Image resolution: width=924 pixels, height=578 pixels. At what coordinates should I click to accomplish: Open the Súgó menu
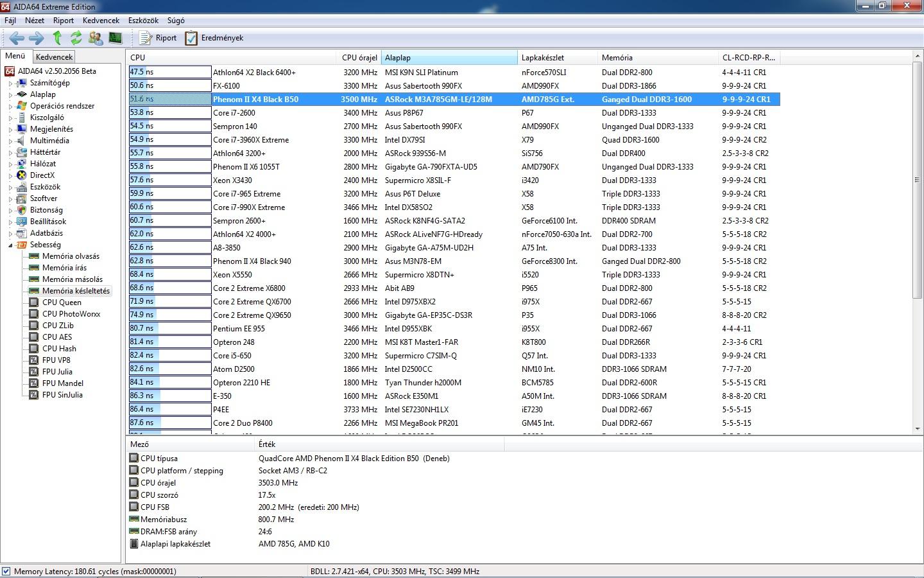coord(176,21)
